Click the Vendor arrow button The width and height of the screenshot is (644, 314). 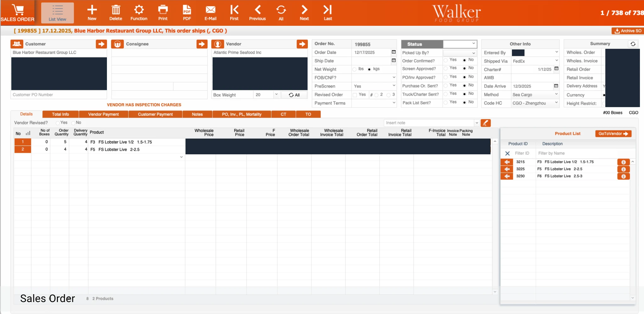(x=302, y=44)
